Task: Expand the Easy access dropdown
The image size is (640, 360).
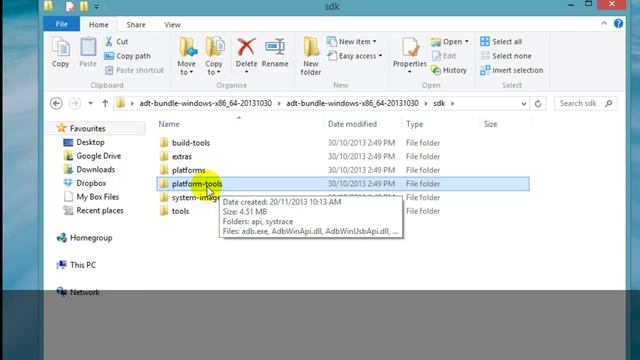Action: pyautogui.click(x=355, y=56)
